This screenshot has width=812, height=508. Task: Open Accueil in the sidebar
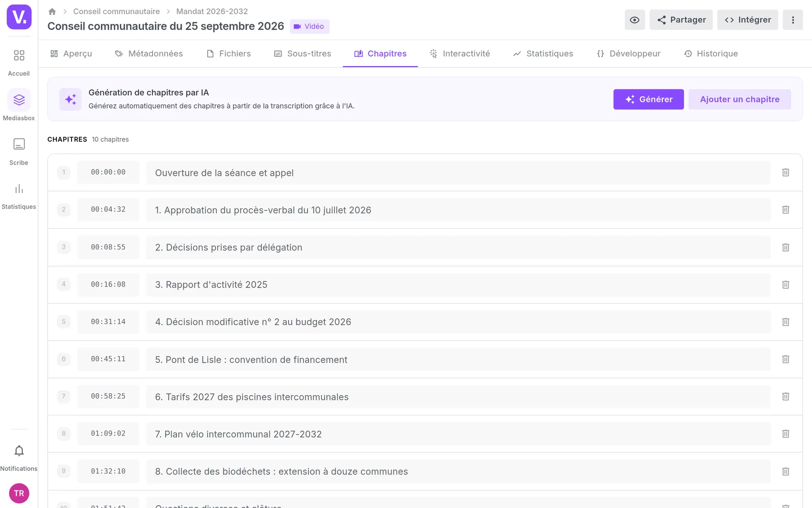coord(19,62)
